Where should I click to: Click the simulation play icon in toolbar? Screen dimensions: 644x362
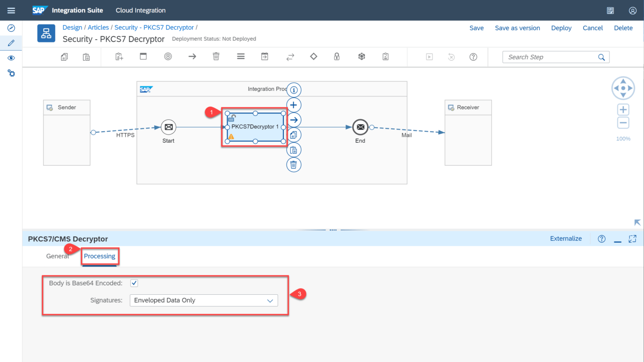[x=429, y=57]
